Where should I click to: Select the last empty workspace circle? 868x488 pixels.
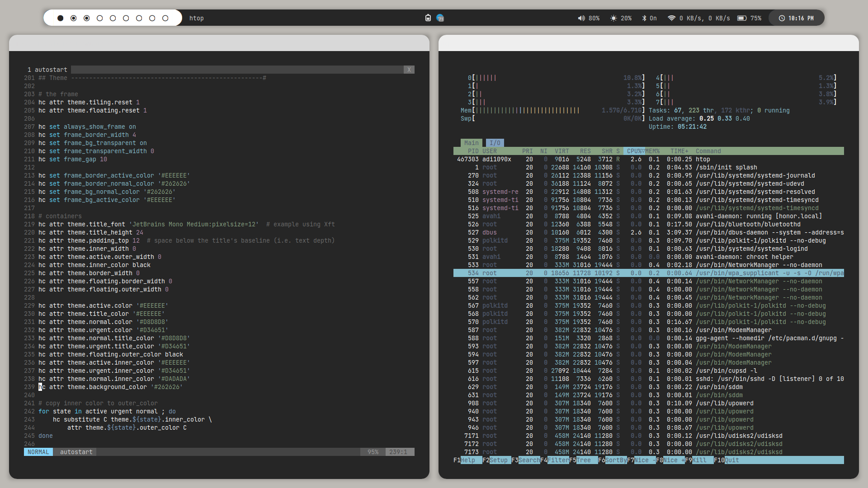pyautogui.click(x=165, y=18)
